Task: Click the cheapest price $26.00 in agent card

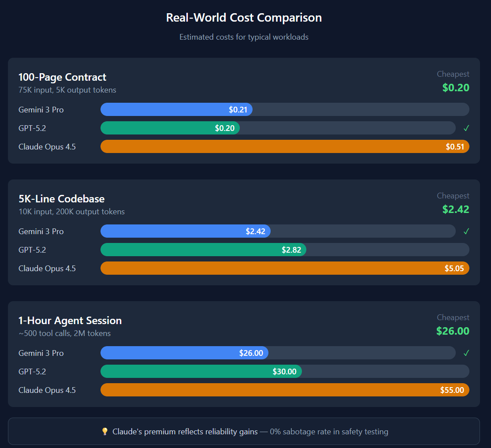Action: (x=453, y=331)
